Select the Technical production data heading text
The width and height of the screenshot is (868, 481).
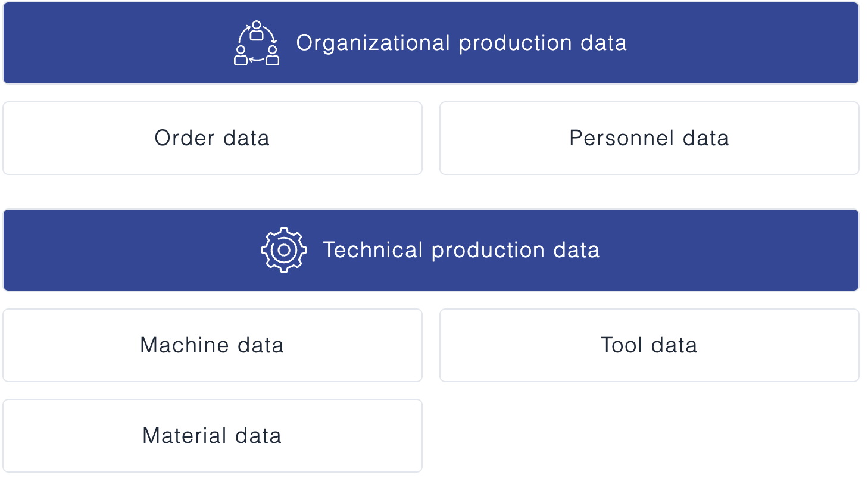[x=461, y=250]
